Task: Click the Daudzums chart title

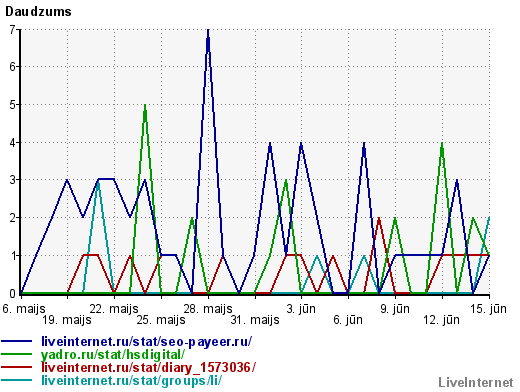Action: 38,12
